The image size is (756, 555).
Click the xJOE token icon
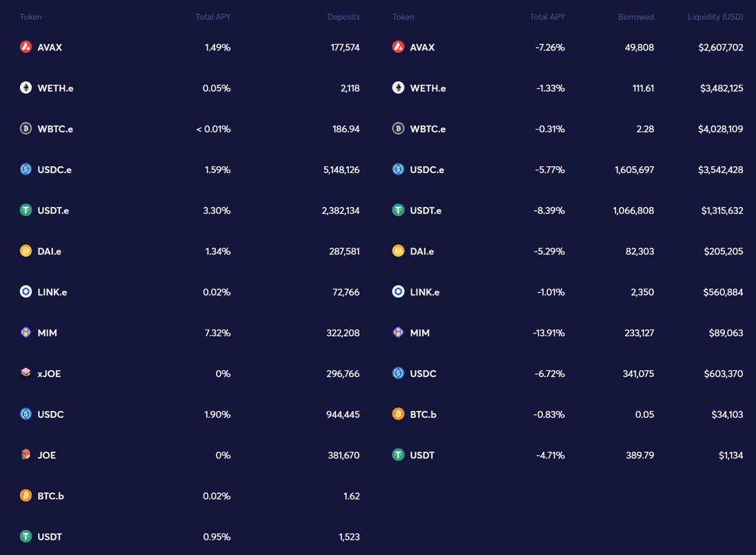coord(26,373)
